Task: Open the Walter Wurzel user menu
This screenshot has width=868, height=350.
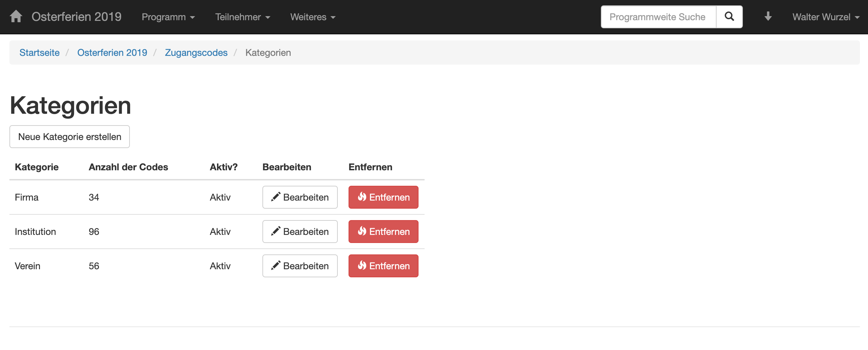Action: [825, 17]
